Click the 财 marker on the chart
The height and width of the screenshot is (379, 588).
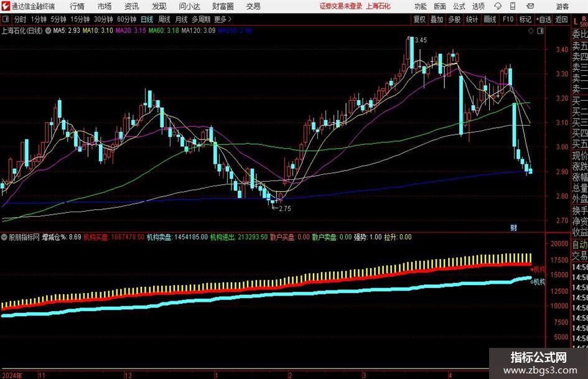513,227
